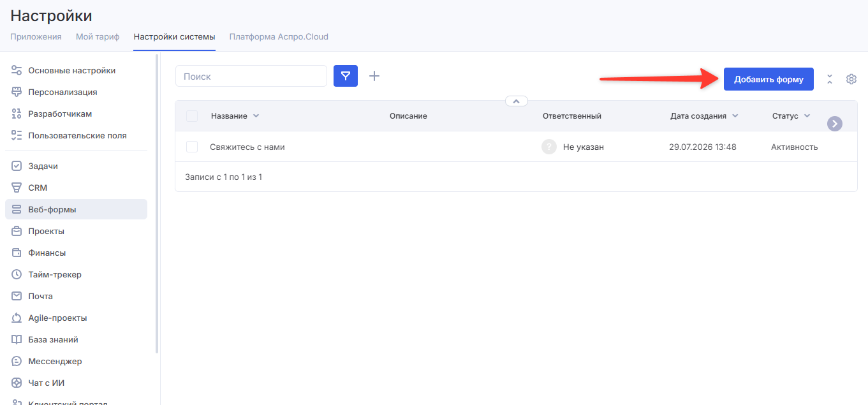Open the Название column sort dropdown

click(x=256, y=116)
